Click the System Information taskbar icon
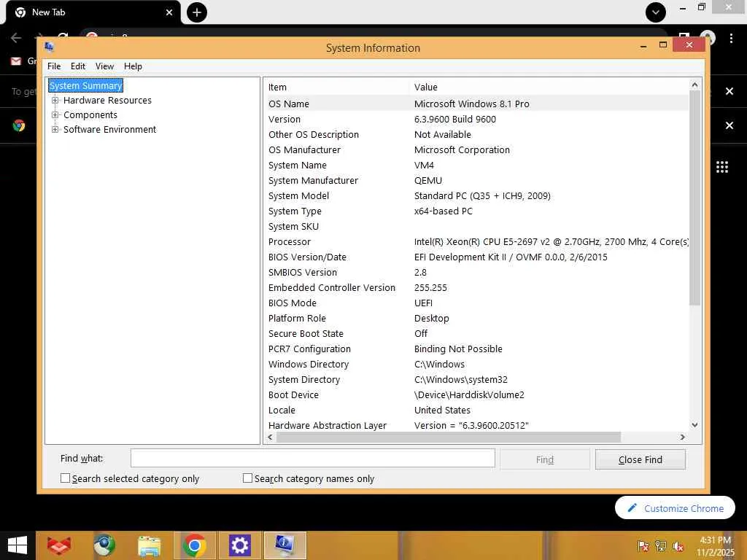Viewport: 747px width, 560px height. click(285, 545)
